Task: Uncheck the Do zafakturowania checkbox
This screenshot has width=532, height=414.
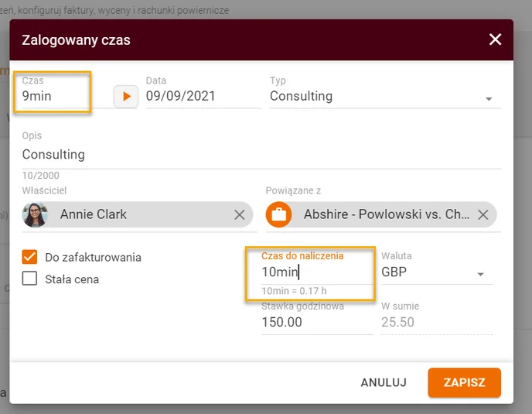Action: [x=29, y=257]
